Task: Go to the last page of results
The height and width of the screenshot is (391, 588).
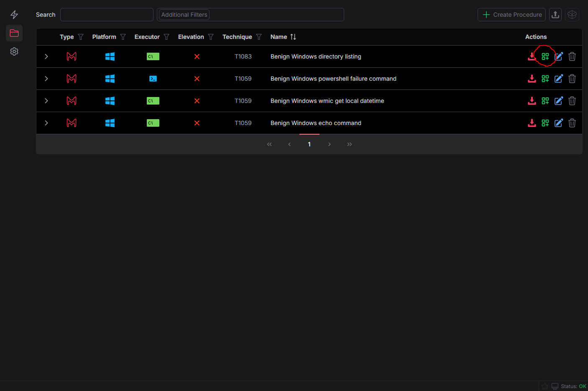Action: click(x=349, y=144)
